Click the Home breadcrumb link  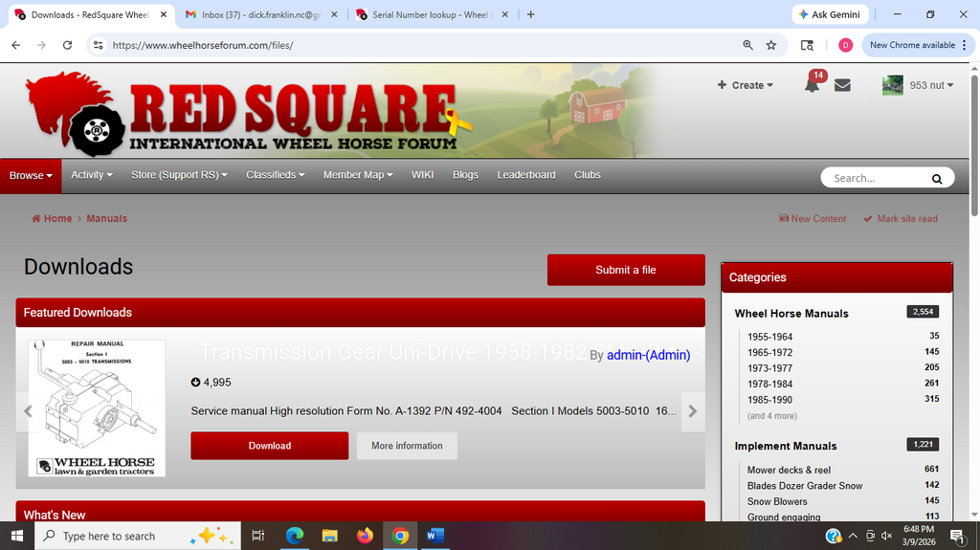tap(52, 218)
